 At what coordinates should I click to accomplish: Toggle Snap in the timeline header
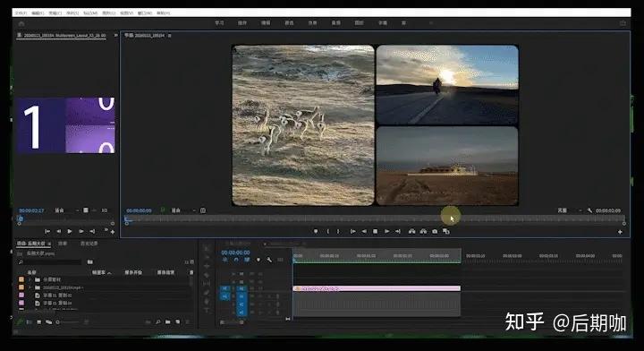coord(236,260)
